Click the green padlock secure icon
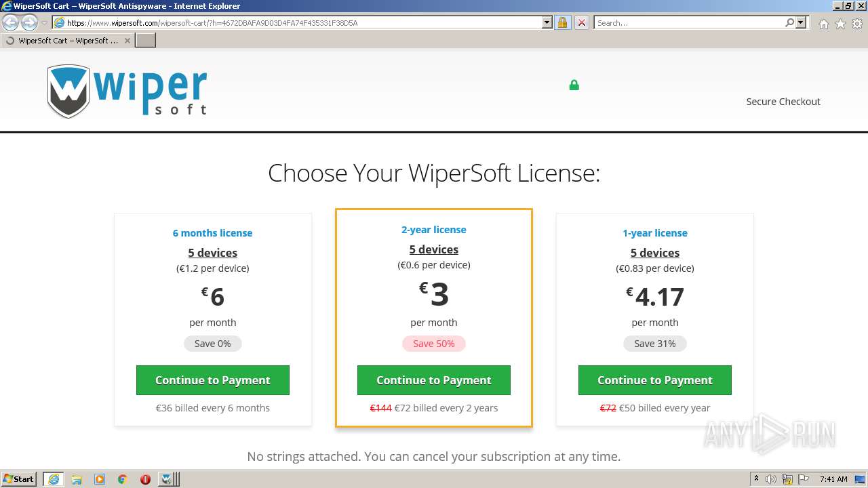 pos(574,85)
